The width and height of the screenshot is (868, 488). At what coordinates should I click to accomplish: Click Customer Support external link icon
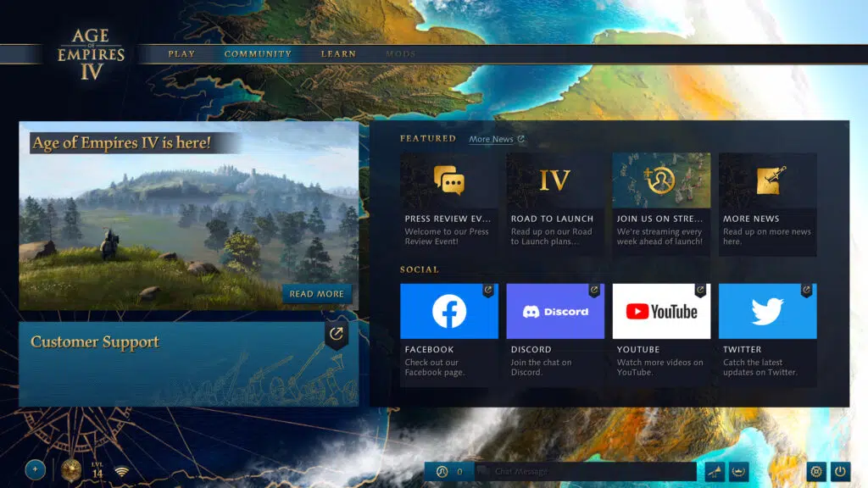(336, 334)
